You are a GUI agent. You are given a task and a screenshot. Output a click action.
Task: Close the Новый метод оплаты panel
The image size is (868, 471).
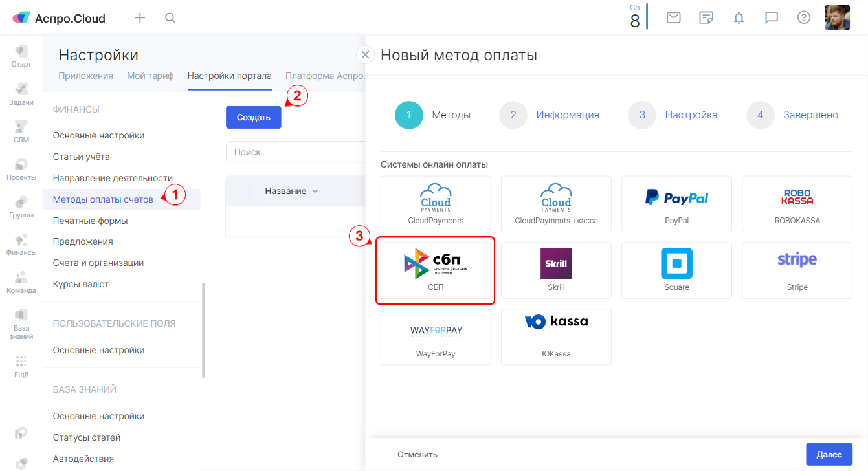[365, 55]
